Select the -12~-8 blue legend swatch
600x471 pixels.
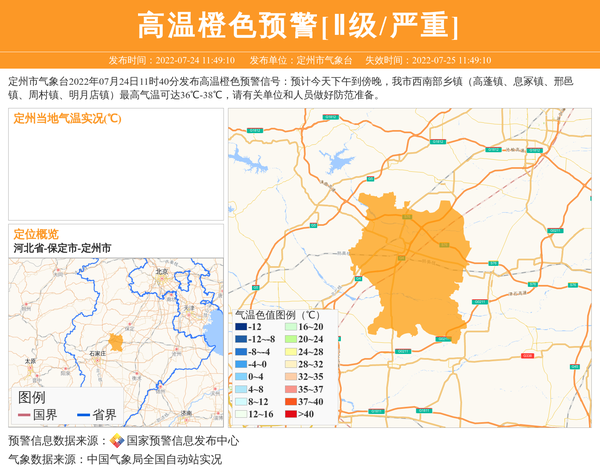click(x=241, y=339)
